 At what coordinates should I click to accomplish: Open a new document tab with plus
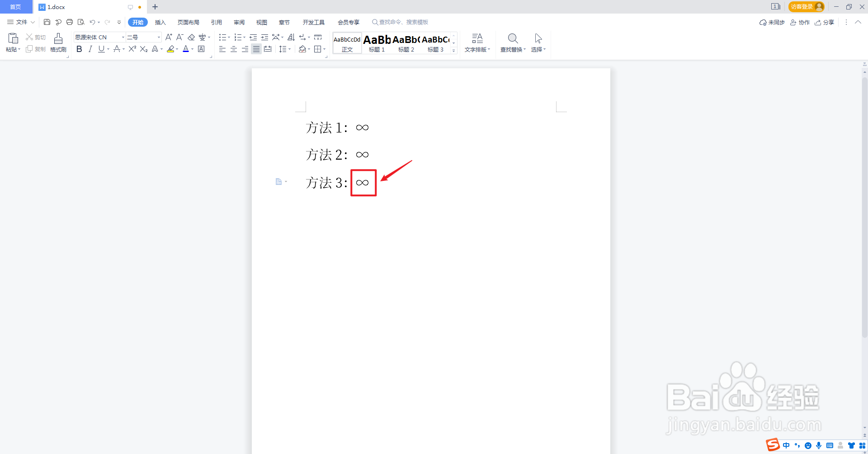click(x=155, y=7)
